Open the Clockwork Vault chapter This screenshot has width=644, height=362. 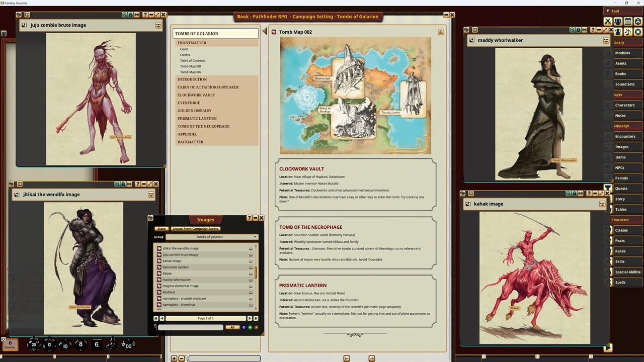click(196, 95)
